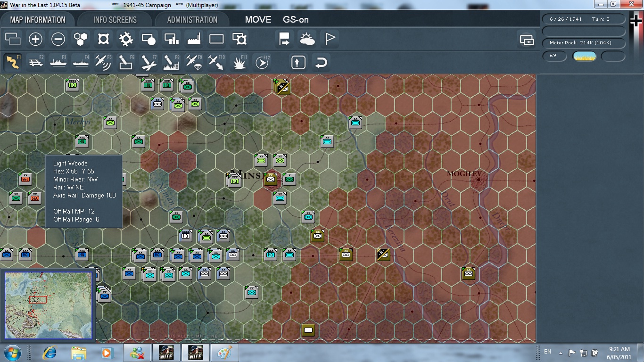The height and width of the screenshot is (362, 644).
Task: Click the minimap overview thumbnail
Action: (48, 305)
